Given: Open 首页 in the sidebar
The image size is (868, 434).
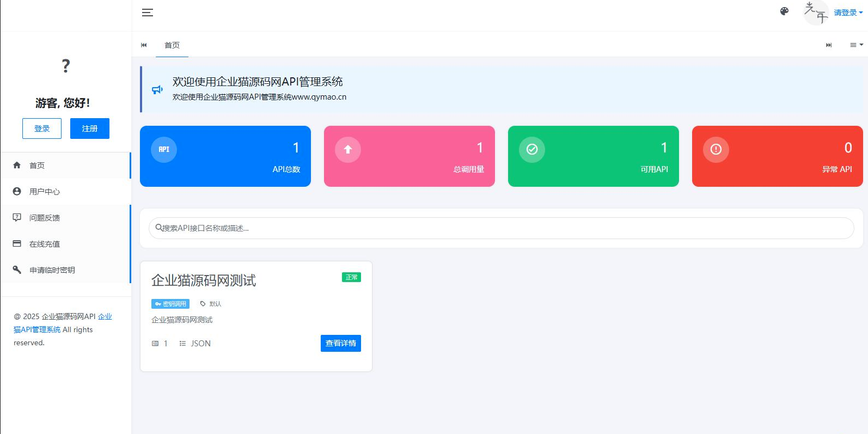Looking at the screenshot, I should [x=66, y=166].
